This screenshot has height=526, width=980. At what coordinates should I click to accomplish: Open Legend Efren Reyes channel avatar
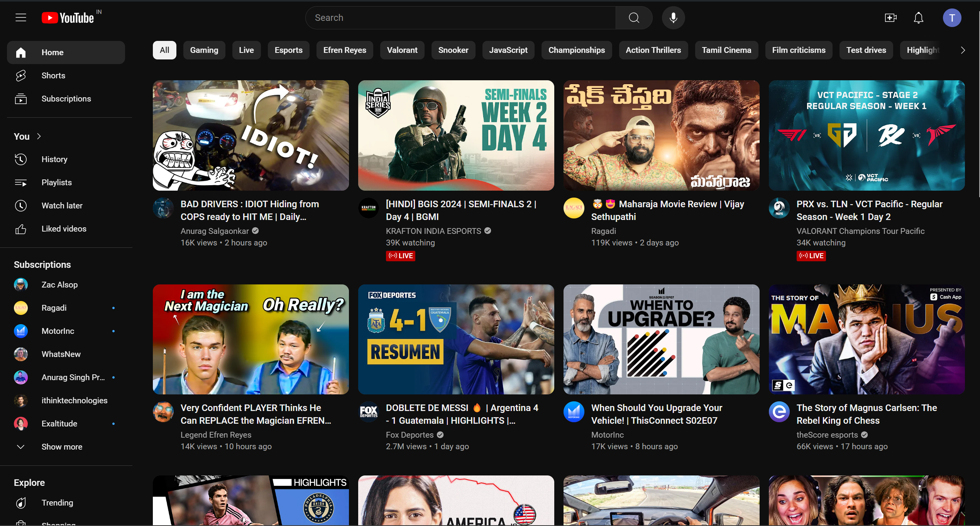tap(163, 412)
